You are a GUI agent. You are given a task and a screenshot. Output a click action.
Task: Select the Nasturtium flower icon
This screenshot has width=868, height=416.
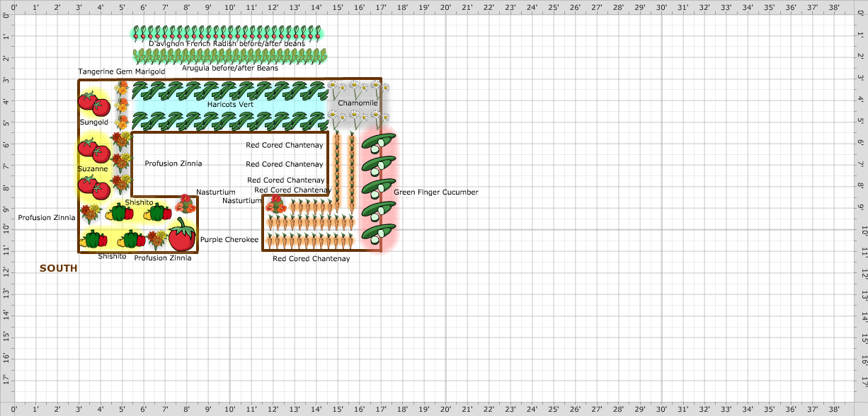tap(184, 205)
